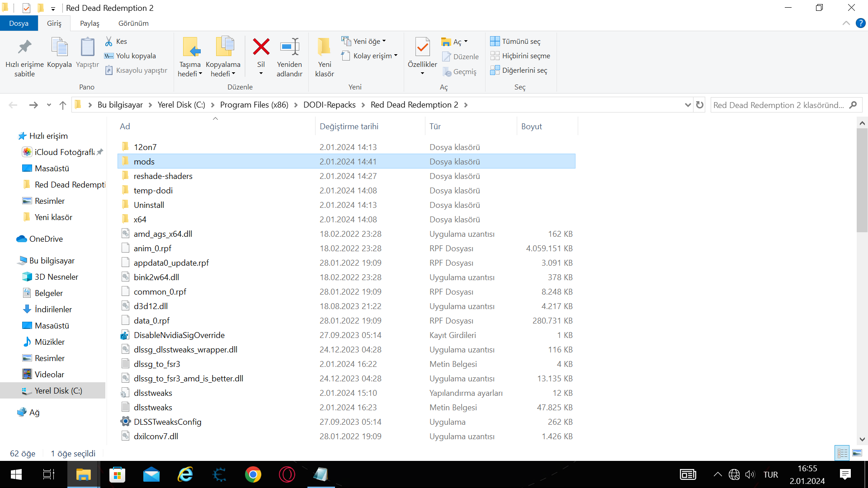The width and height of the screenshot is (868, 488).
Task: Click the vertical scrollbar thumb
Action: [862, 181]
